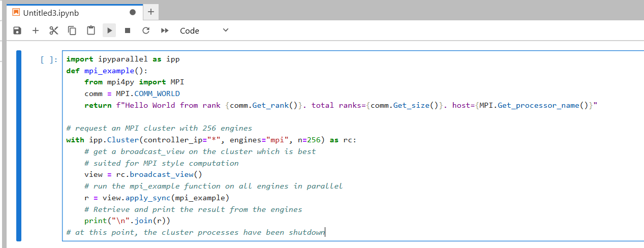The width and height of the screenshot is (644, 248).
Task: Copy the selected cell
Action: [72, 31]
